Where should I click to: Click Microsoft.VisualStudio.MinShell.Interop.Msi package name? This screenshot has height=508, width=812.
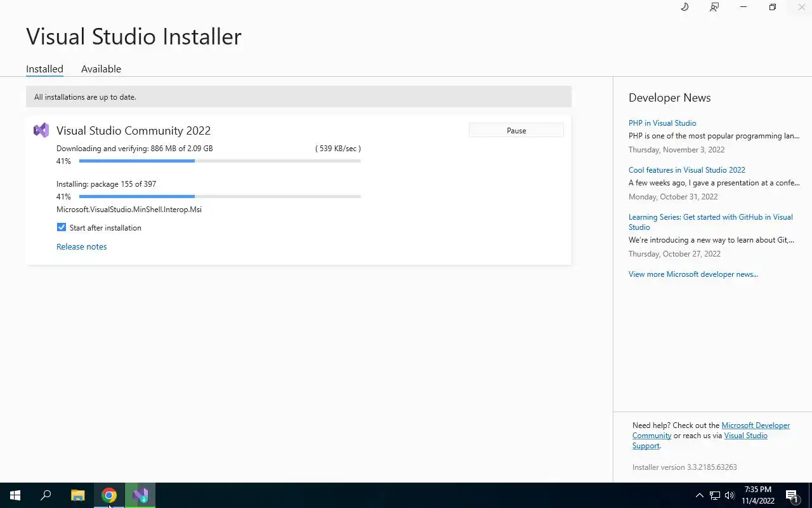(x=129, y=210)
